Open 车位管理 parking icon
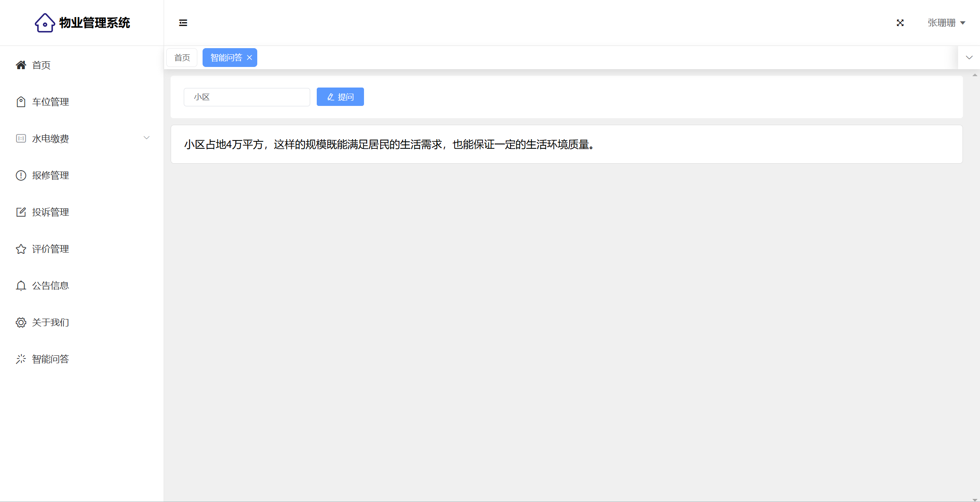Viewport: 980px width, 502px height. click(21, 102)
